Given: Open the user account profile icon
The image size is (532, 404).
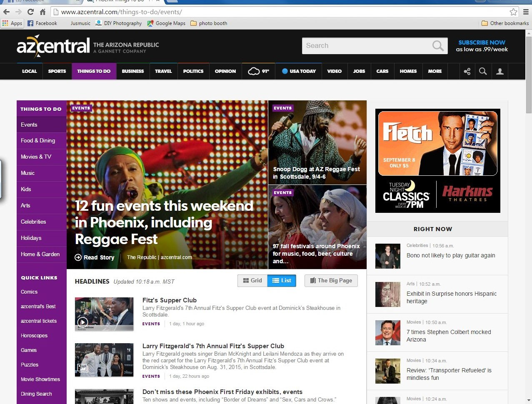Looking at the screenshot, I should pos(500,71).
